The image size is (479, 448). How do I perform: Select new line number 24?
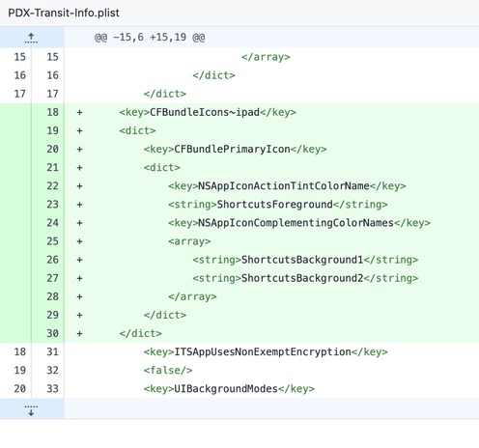coord(52,223)
